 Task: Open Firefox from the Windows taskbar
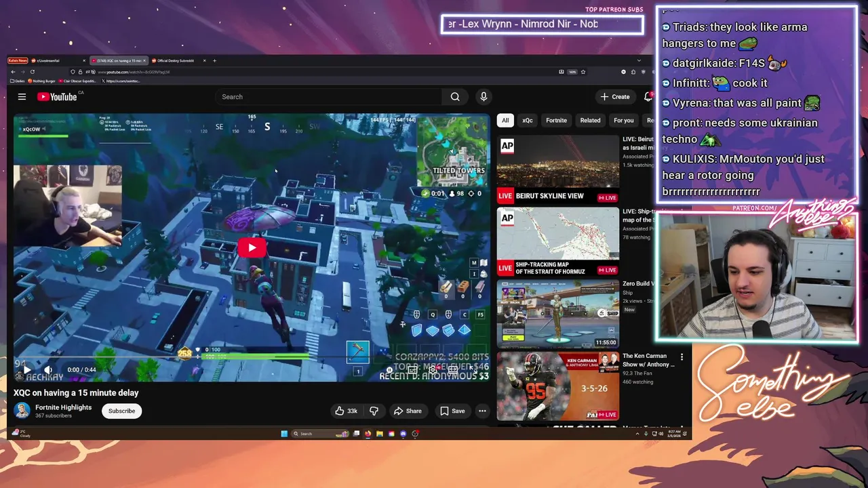(368, 434)
